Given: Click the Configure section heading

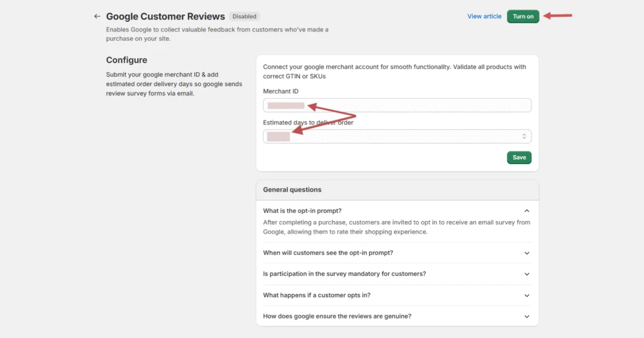Looking at the screenshot, I should click(126, 60).
